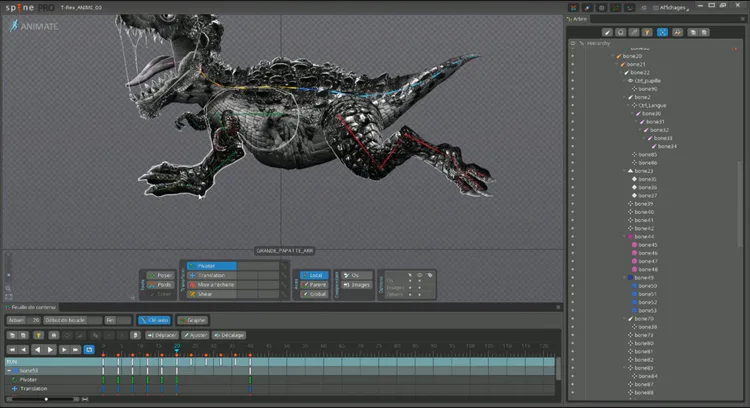
Task: Click the Actuel current frame field
Action: [23, 320]
